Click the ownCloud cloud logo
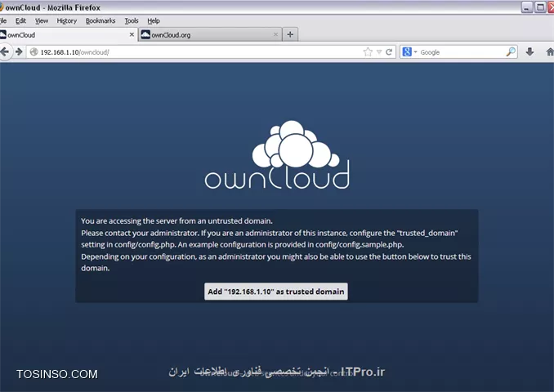This screenshot has width=554, height=392. click(277, 154)
